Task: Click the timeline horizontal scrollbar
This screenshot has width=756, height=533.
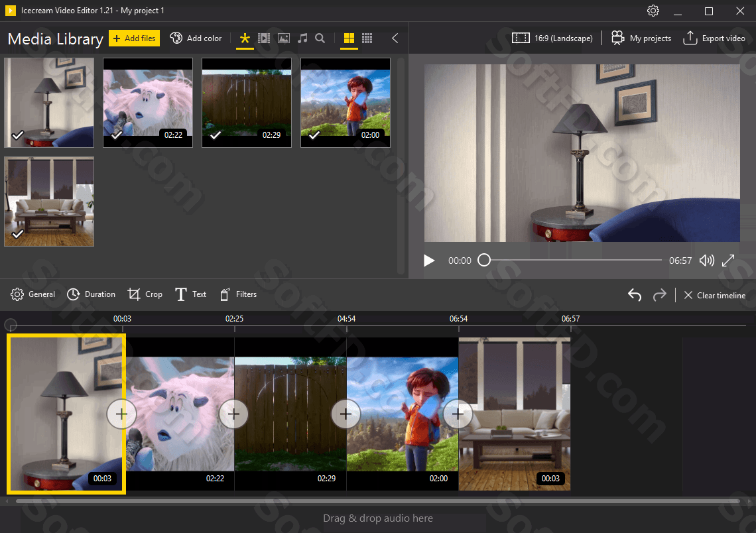Action: tap(378, 501)
